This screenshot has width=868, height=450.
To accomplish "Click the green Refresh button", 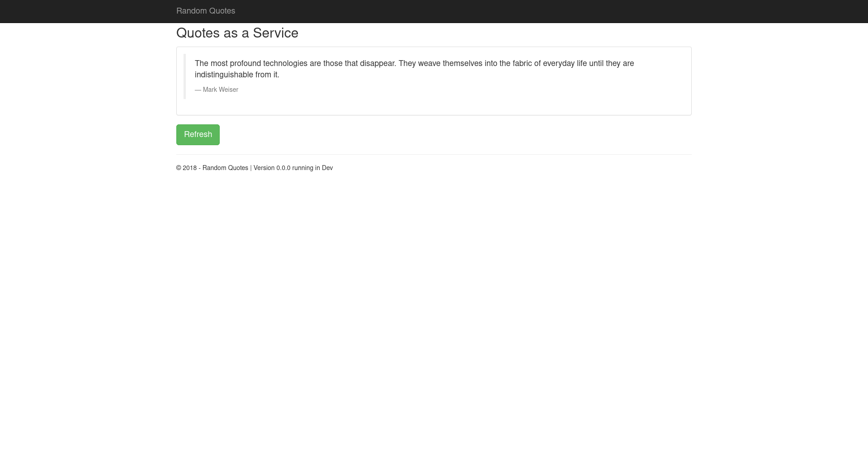I will [x=198, y=135].
